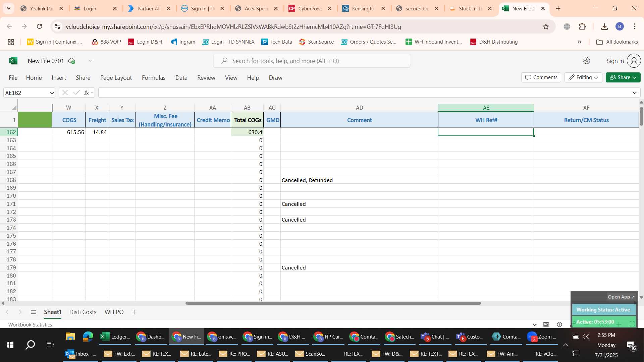
Task: Show hidden system tray icons
Action: click(x=566, y=345)
